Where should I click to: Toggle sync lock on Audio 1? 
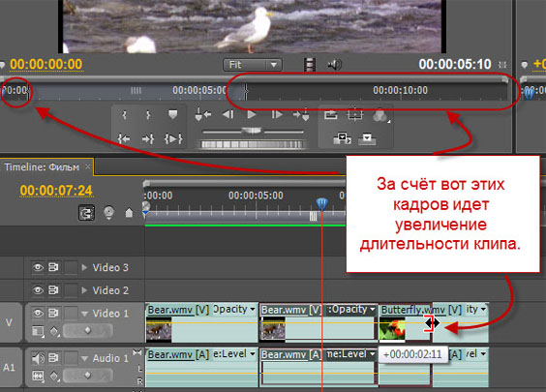coord(53,358)
